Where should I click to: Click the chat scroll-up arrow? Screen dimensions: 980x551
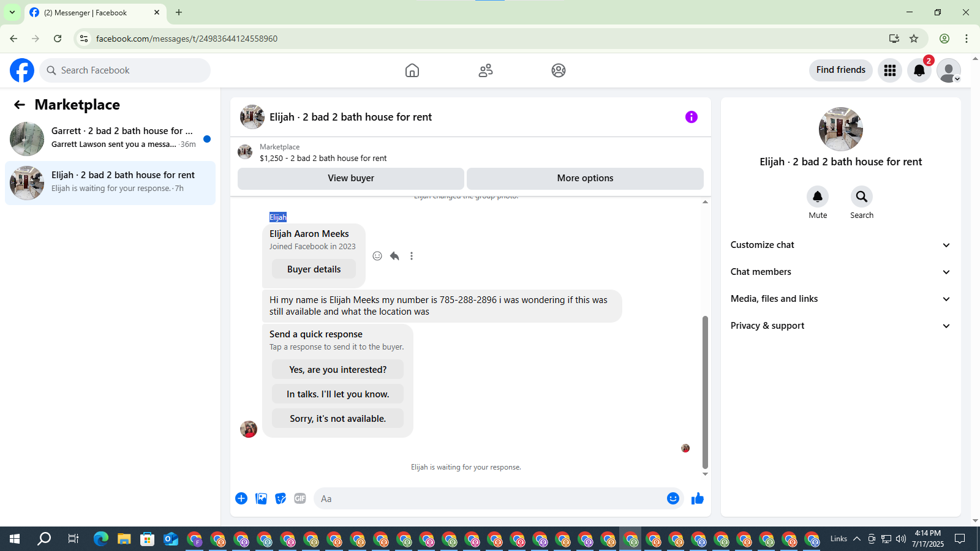(705, 201)
